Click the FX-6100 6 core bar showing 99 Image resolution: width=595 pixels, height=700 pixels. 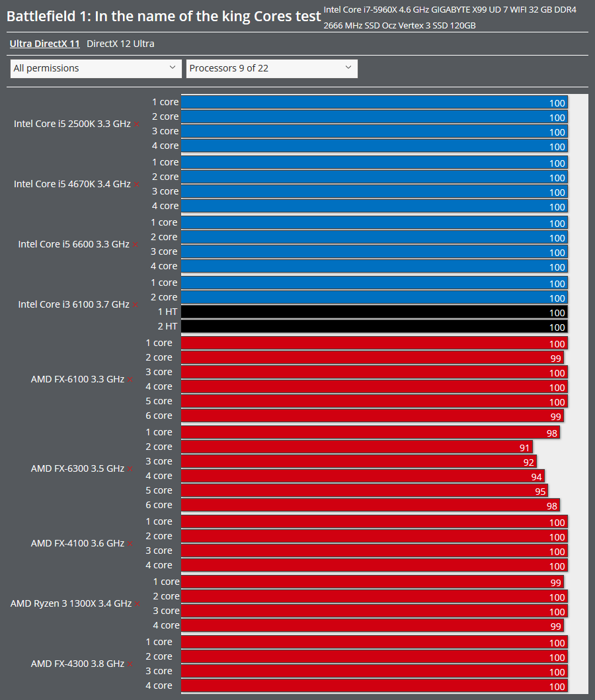click(372, 416)
